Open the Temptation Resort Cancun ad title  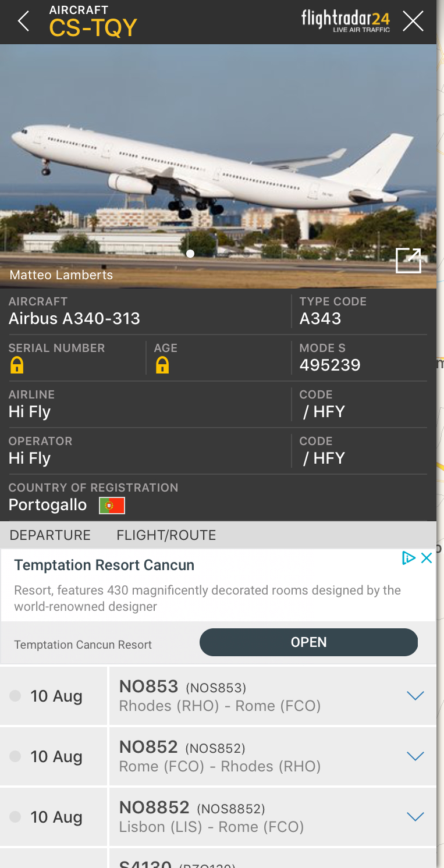(104, 565)
